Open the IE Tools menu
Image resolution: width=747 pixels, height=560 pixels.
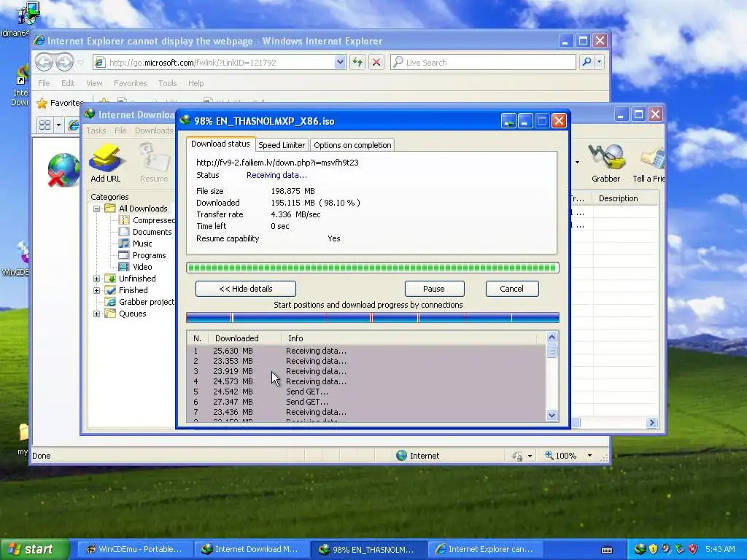[x=168, y=83]
